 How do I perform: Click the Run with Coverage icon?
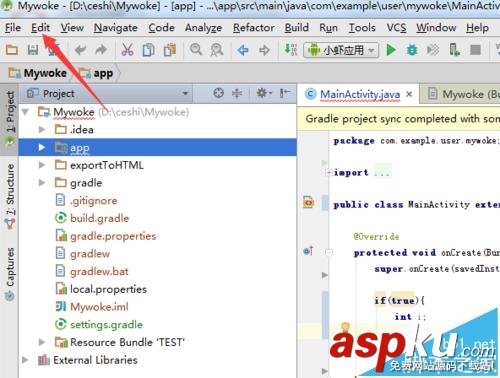[x=433, y=50]
